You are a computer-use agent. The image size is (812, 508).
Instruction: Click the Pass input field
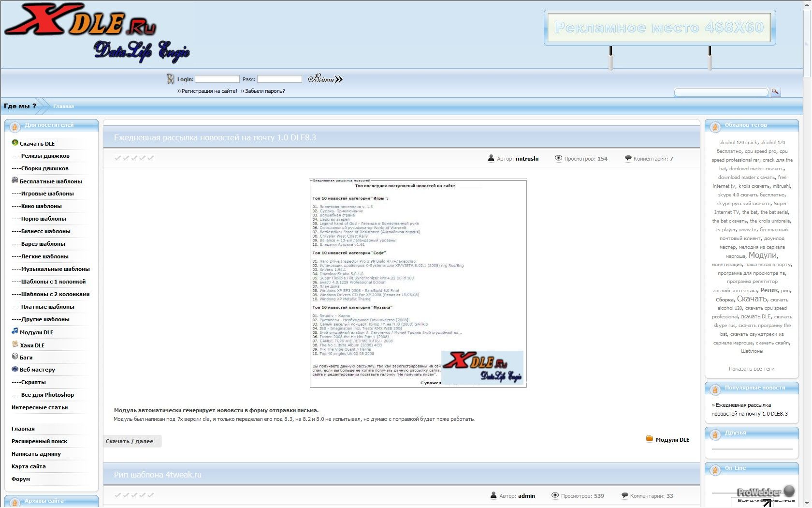tap(279, 79)
